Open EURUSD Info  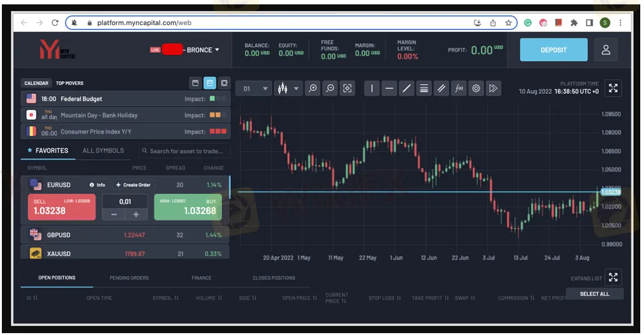(x=98, y=185)
